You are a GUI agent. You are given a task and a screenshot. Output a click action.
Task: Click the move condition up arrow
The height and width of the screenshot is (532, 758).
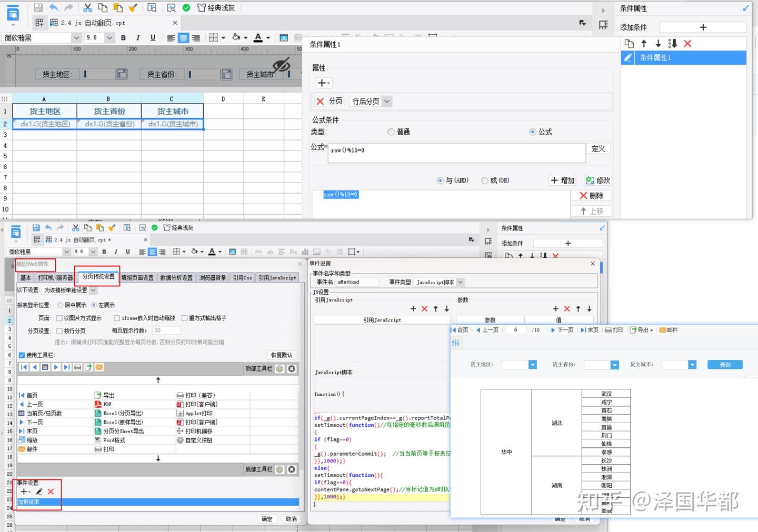click(x=644, y=44)
